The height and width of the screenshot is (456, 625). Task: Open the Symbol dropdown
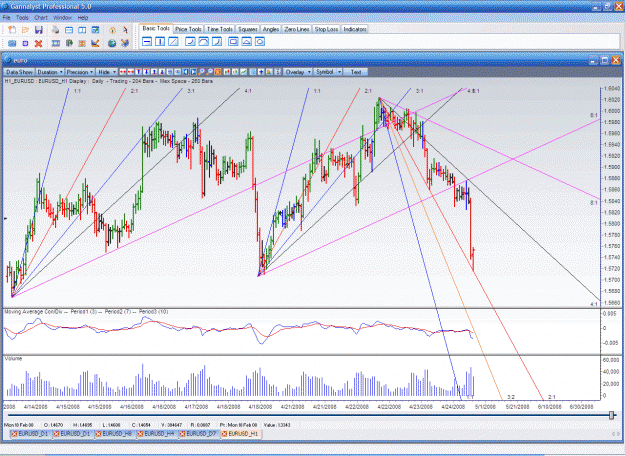[328, 72]
